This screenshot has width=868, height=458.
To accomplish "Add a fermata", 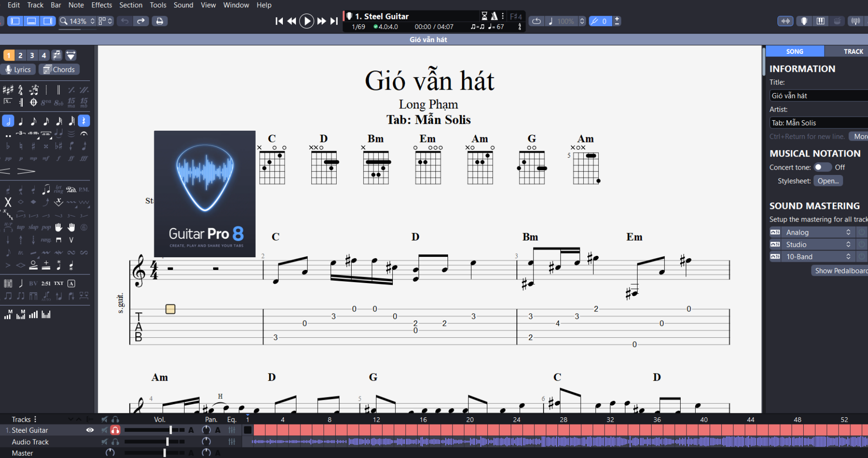I will [84, 134].
